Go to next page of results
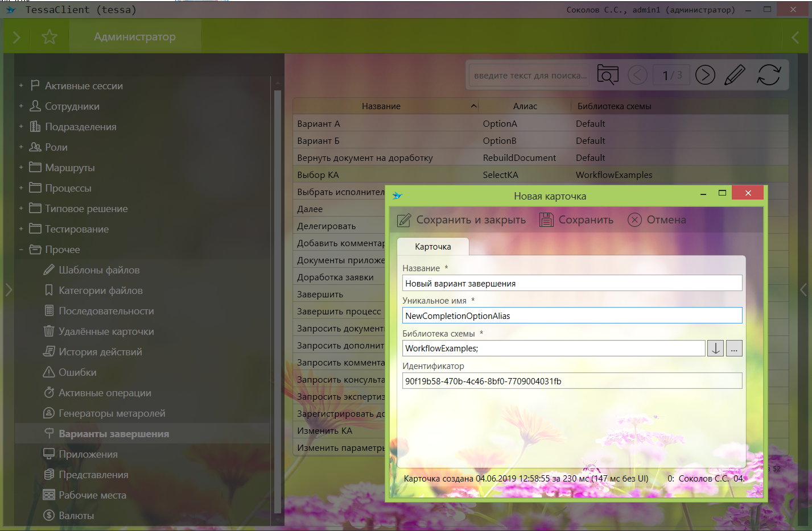The width and height of the screenshot is (812, 531). click(705, 75)
